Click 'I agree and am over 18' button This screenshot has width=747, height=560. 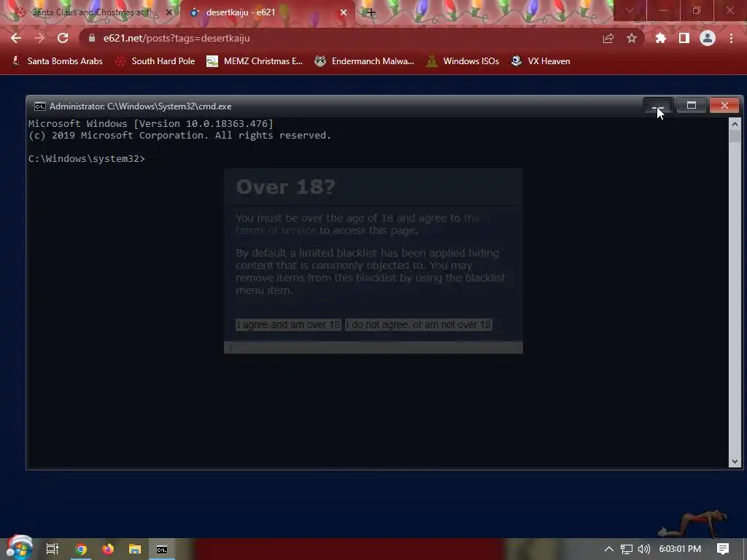(289, 324)
